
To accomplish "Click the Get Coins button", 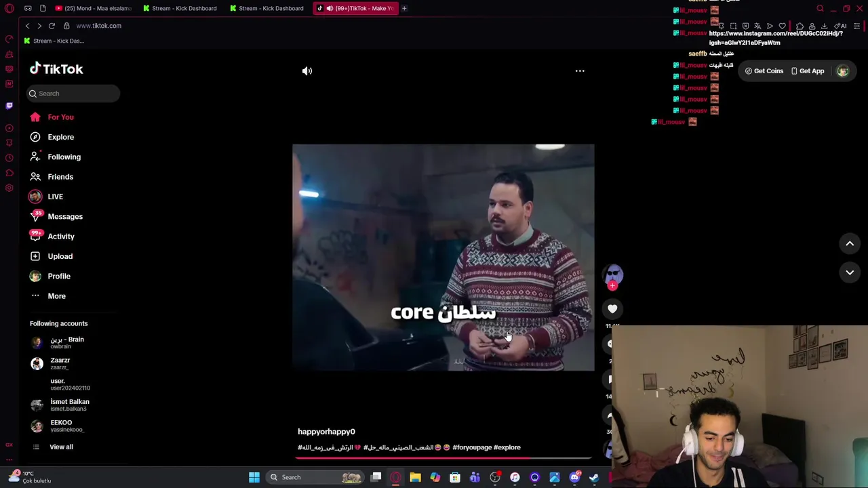I will [764, 70].
